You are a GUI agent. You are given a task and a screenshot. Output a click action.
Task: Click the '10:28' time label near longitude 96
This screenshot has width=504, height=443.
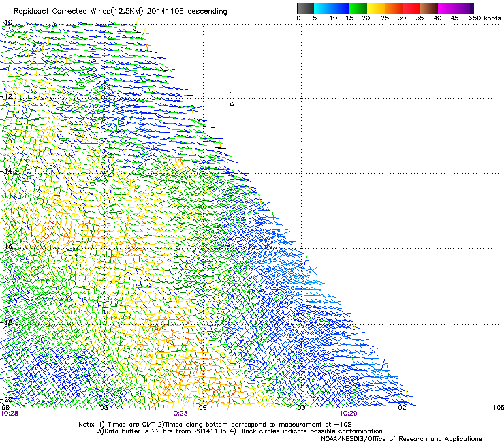coord(178,414)
